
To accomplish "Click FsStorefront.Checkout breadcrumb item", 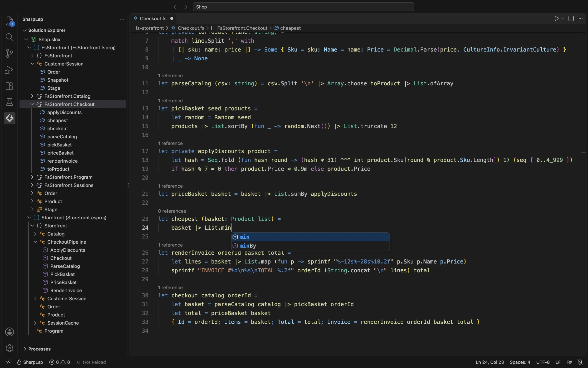I will point(242,28).
